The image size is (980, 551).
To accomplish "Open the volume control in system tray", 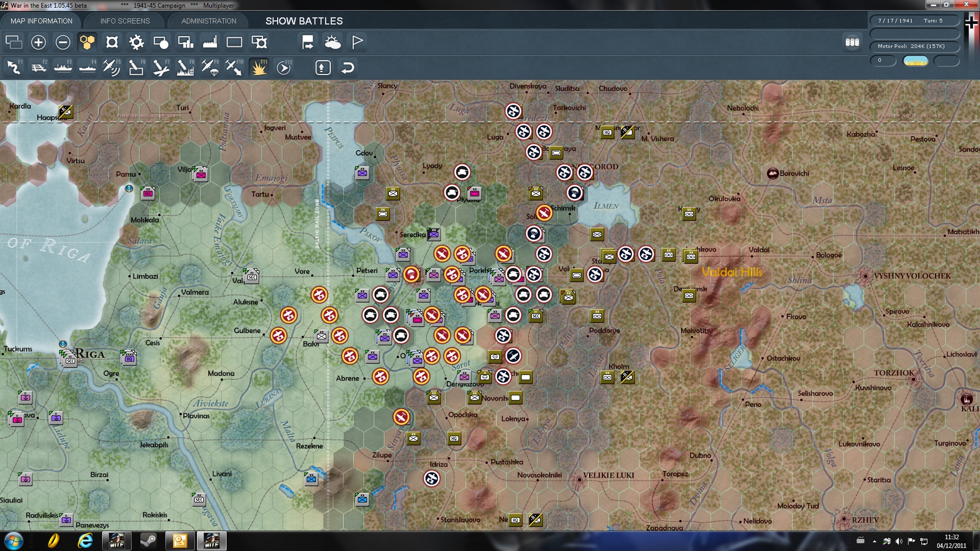I will tap(899, 541).
